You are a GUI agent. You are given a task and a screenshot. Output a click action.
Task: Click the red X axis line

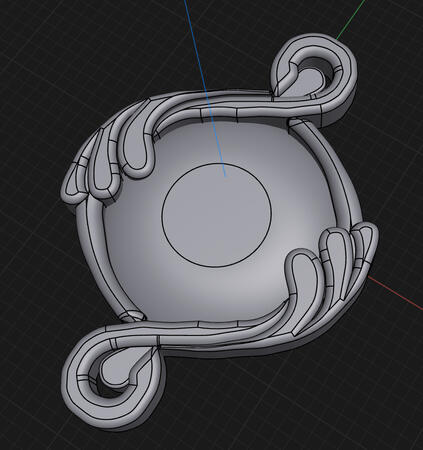click(x=395, y=293)
